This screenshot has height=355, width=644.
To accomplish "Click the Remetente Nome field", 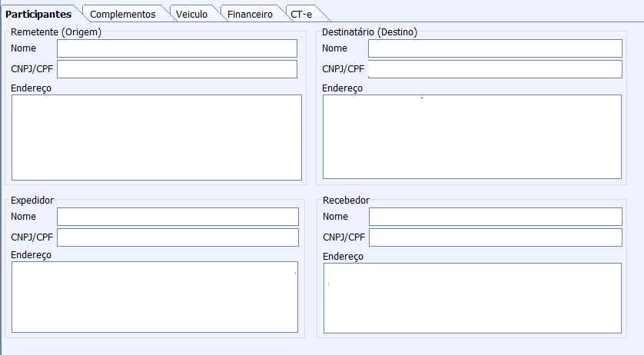I will [177, 48].
